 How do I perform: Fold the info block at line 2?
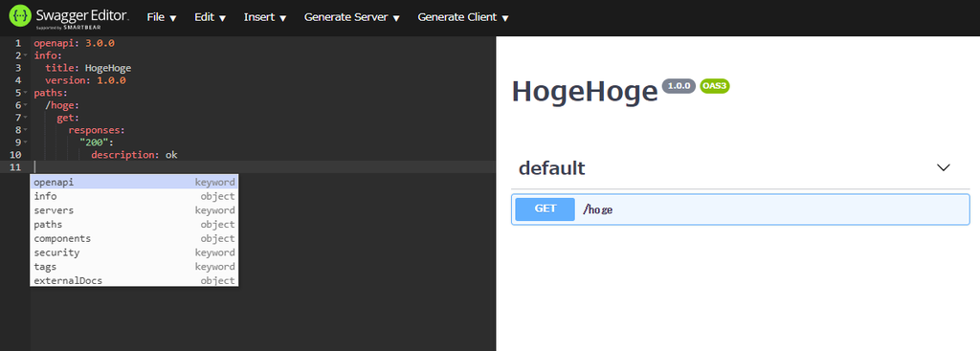coord(26,55)
